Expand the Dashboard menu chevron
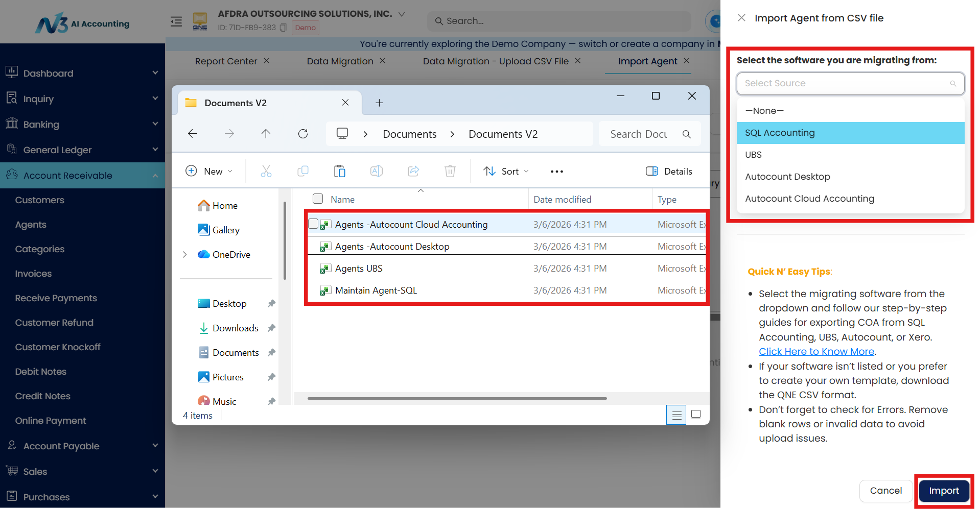The width and height of the screenshot is (980, 509). pos(155,73)
